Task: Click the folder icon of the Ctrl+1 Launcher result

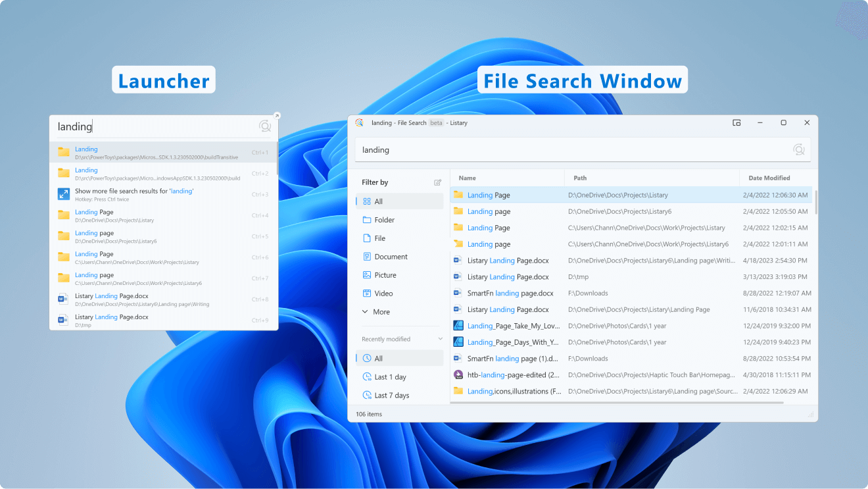Action: click(64, 152)
